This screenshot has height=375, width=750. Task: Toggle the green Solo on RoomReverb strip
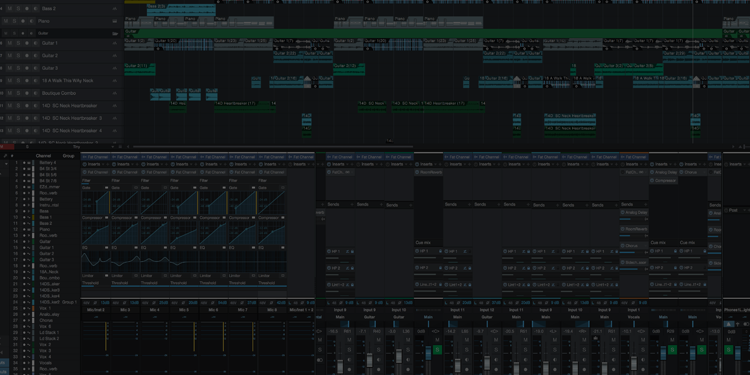tap(437, 350)
